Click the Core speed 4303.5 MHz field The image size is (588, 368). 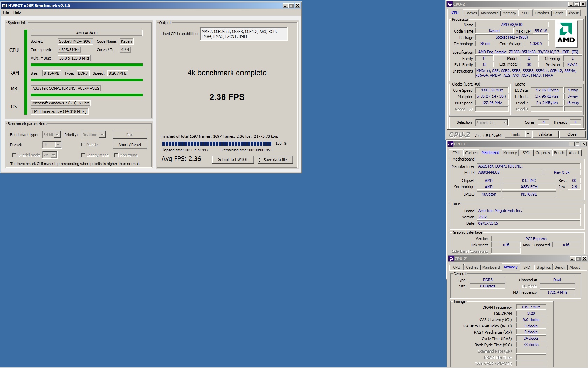pos(69,50)
